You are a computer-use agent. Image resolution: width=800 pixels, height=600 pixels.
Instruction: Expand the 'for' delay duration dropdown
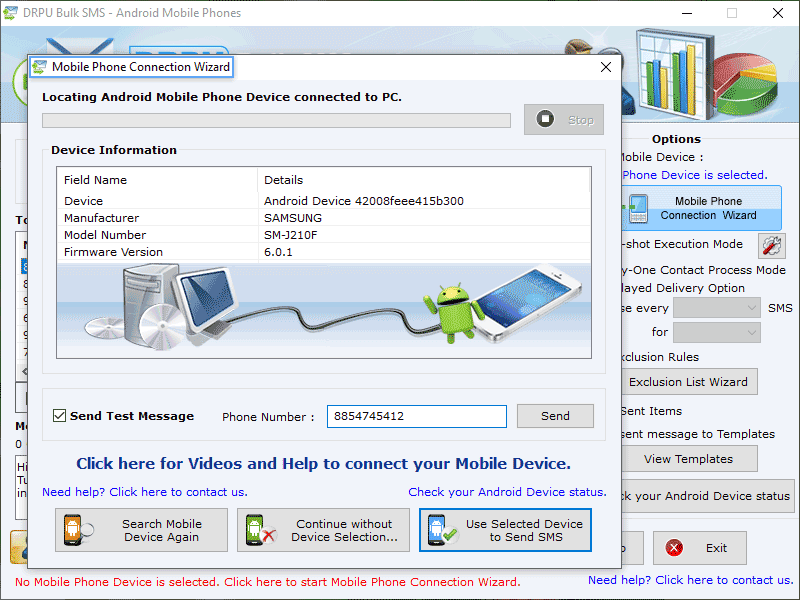pos(717,332)
